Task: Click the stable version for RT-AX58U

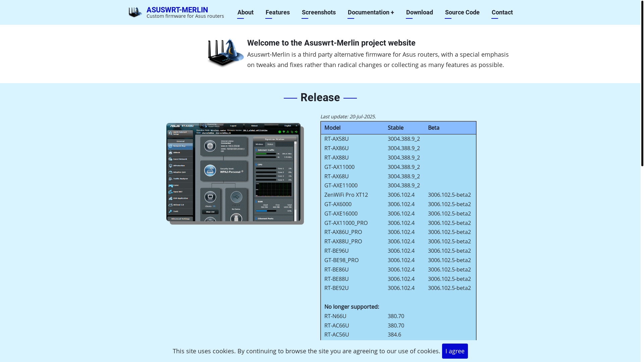Action: tap(404, 139)
